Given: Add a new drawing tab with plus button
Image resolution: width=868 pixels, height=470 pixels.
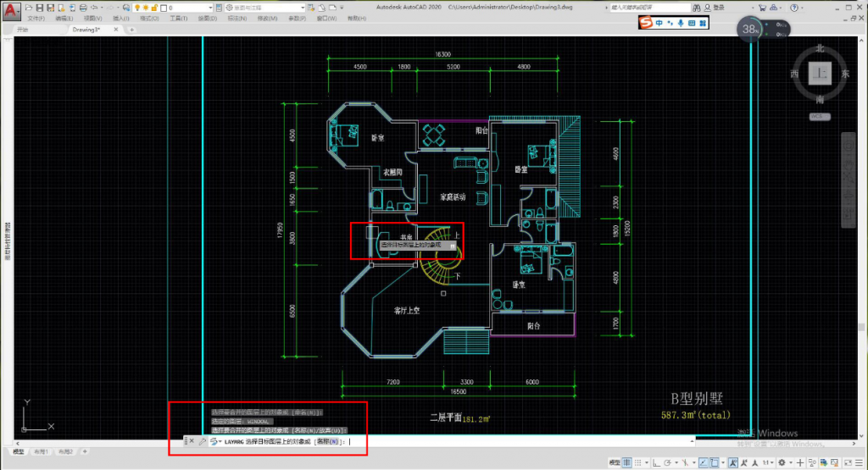Looking at the screenshot, I should (131, 30).
